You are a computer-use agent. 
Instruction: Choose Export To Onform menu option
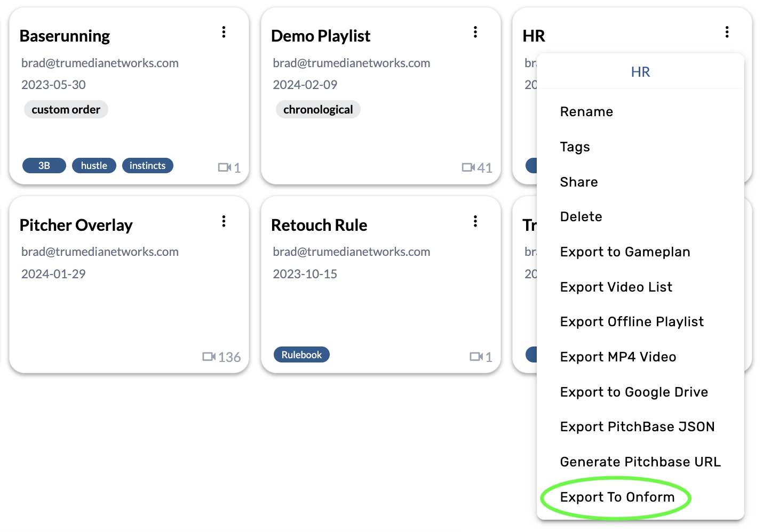pyautogui.click(x=617, y=497)
